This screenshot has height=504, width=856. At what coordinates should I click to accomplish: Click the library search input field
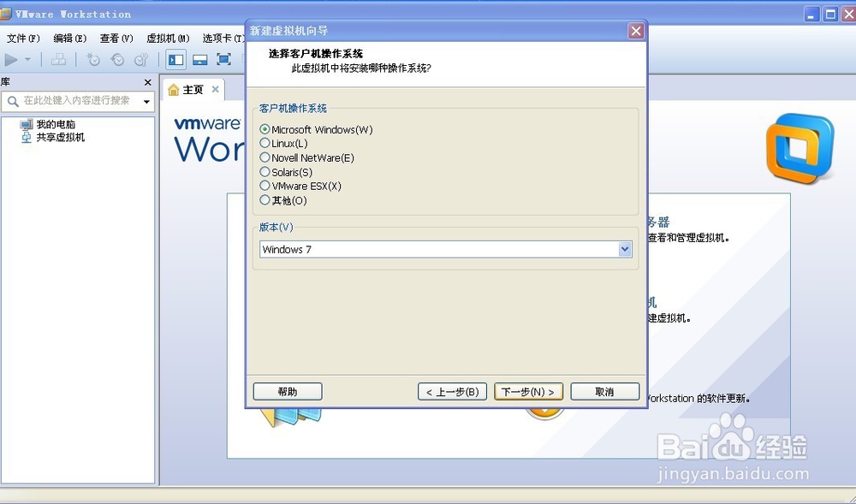(78, 101)
